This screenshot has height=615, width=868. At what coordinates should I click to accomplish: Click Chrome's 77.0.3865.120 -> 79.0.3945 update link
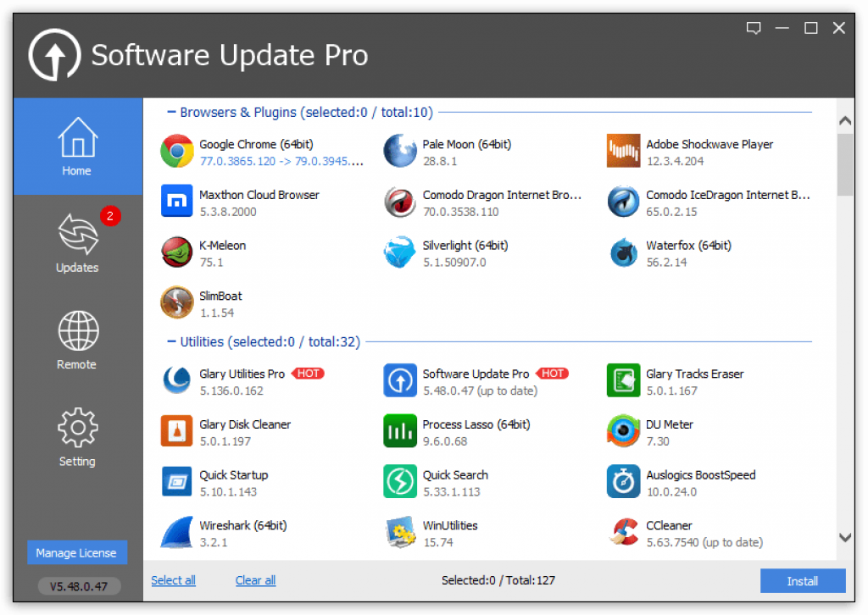pos(281,161)
